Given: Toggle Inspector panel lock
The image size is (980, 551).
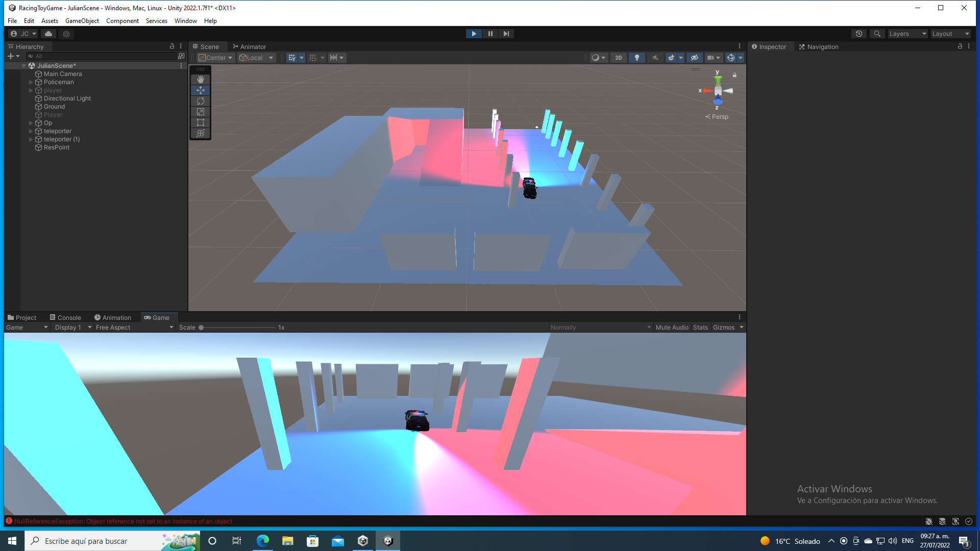Looking at the screenshot, I should [x=960, y=46].
